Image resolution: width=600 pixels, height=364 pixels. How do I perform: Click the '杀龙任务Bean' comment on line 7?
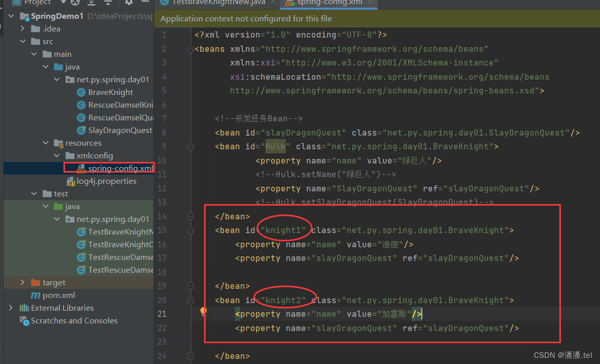259,118
